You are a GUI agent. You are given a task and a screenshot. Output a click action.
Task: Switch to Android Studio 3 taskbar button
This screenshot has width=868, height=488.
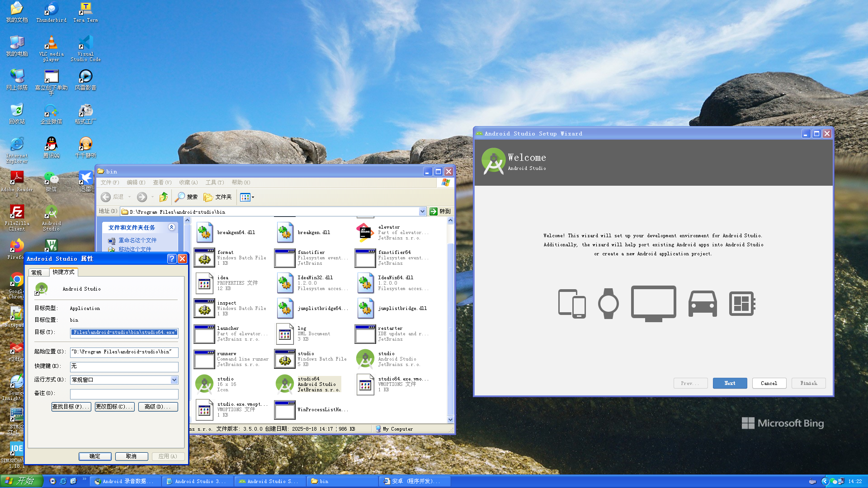198,481
